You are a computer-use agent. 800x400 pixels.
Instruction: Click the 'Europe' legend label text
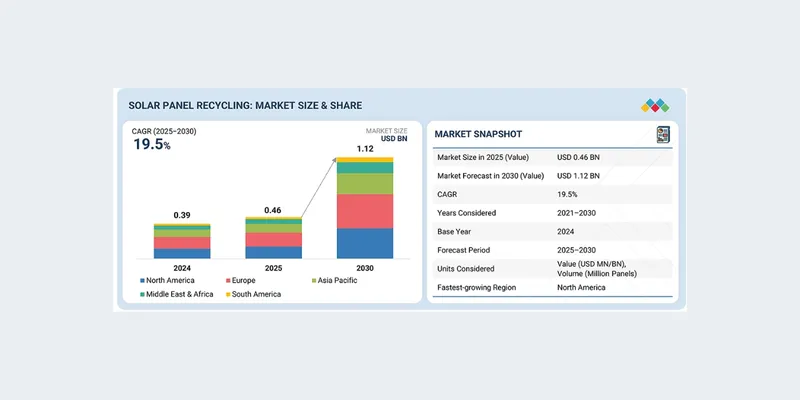click(243, 281)
